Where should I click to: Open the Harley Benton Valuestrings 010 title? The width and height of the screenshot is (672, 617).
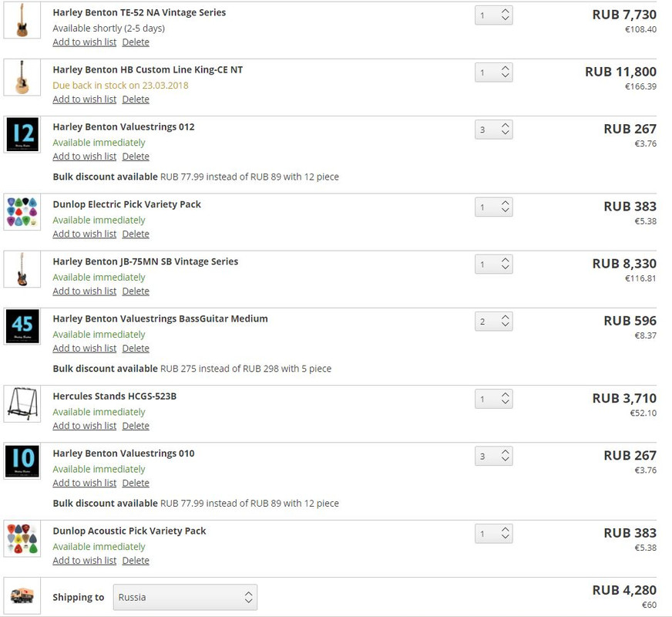[x=123, y=453]
